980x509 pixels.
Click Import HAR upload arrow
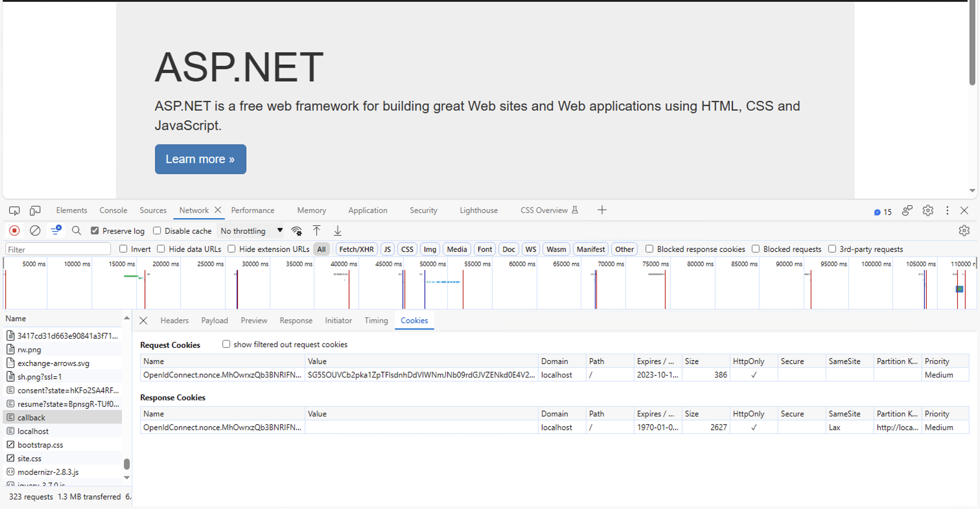tap(316, 231)
